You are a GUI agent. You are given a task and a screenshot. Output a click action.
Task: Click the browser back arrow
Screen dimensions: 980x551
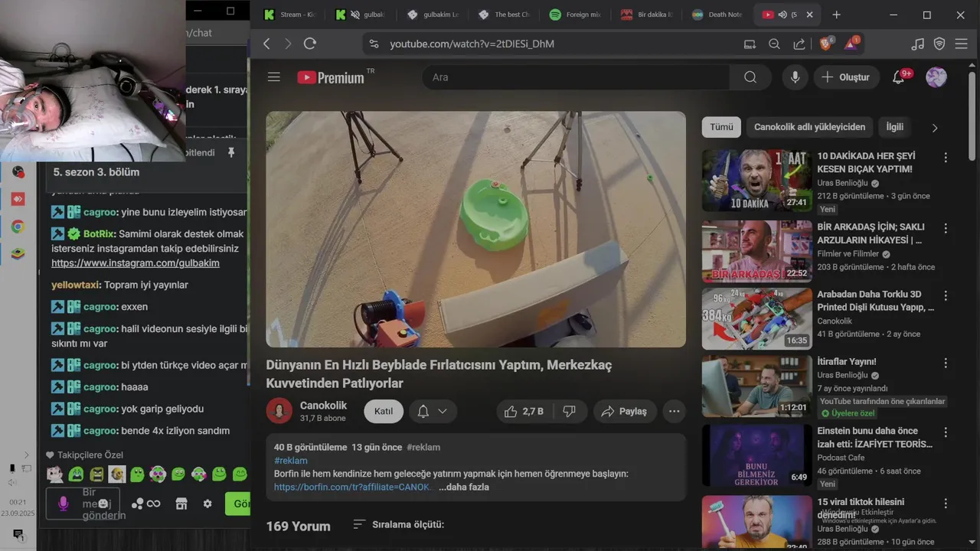point(266,44)
